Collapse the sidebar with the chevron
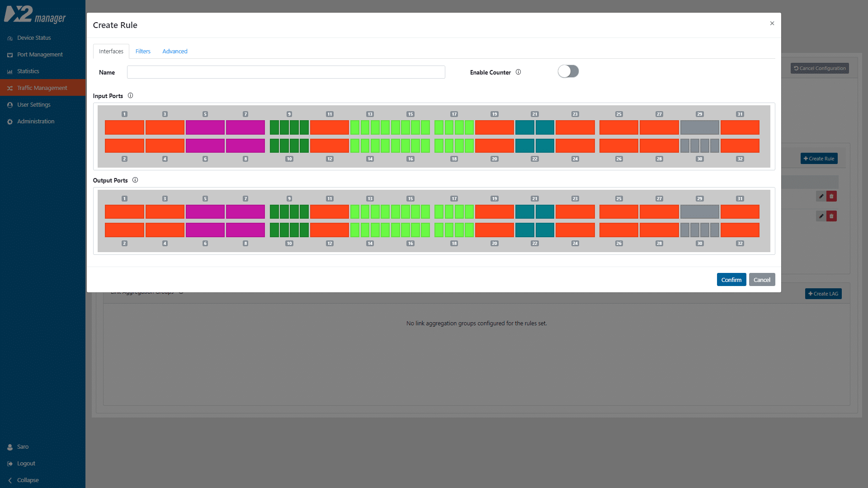This screenshot has width=868, height=488. 10,480
